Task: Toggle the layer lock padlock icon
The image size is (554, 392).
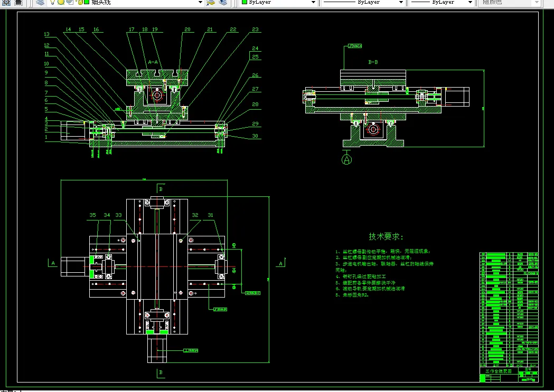Action: [x=78, y=2]
